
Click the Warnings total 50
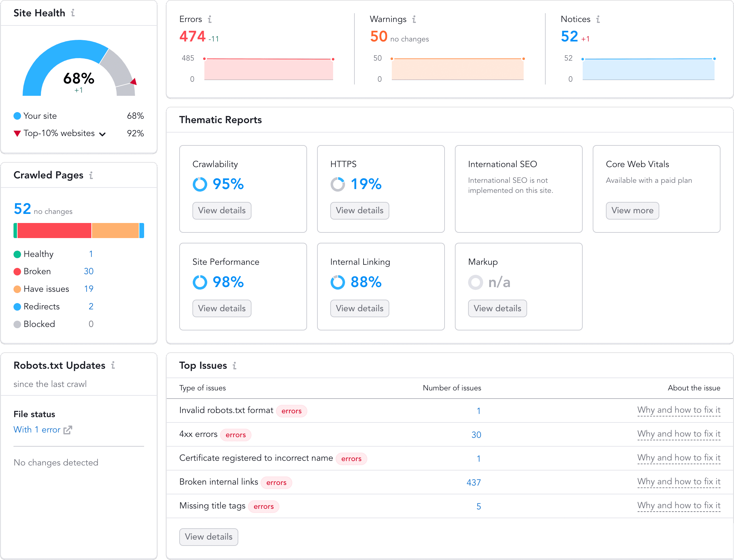(379, 36)
